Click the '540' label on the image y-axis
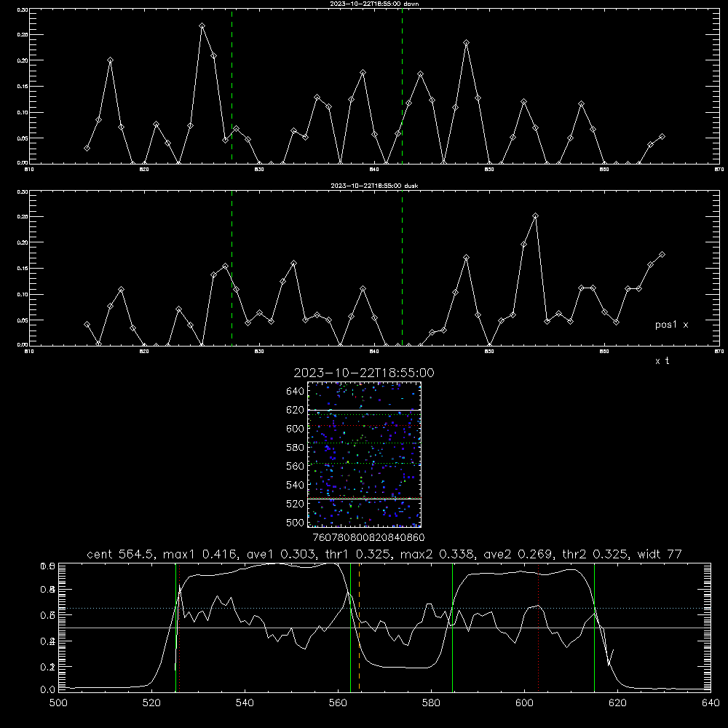This screenshot has width=728, height=728. tap(296, 485)
